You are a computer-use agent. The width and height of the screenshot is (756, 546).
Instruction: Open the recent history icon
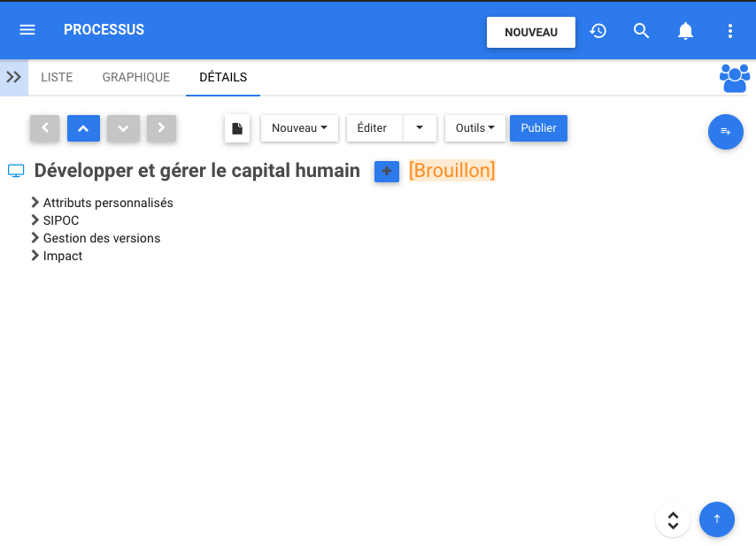click(598, 31)
